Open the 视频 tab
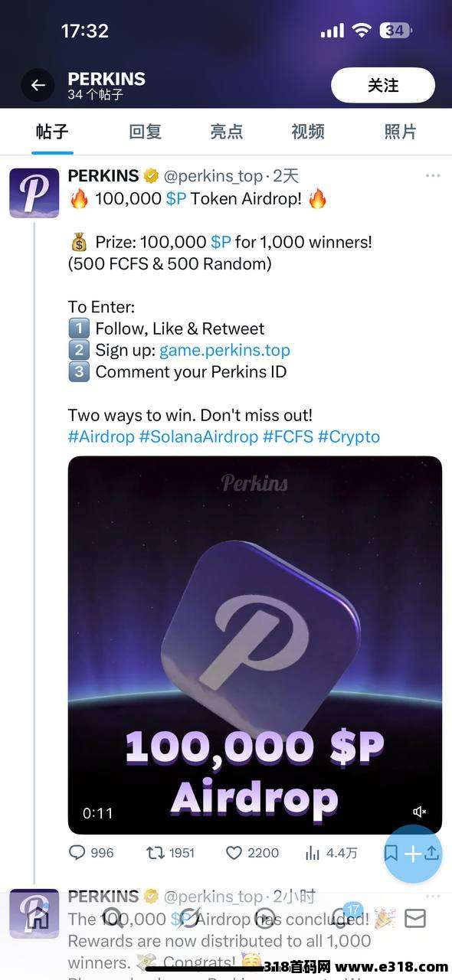The height and width of the screenshot is (980, 452). tap(308, 132)
